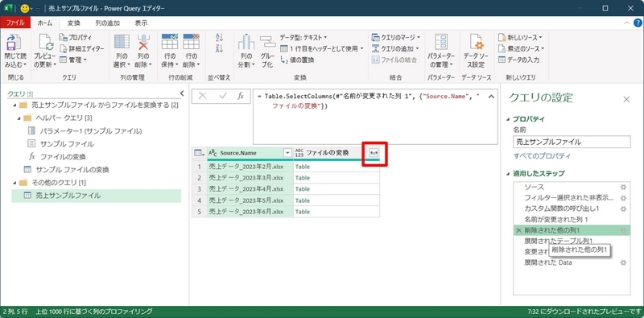Collapse the ribbon with the chevron
The image size is (644, 318).
pyautogui.click(x=626, y=23)
